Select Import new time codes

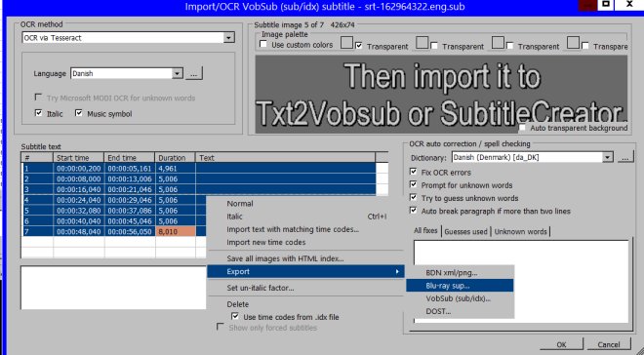266,242
